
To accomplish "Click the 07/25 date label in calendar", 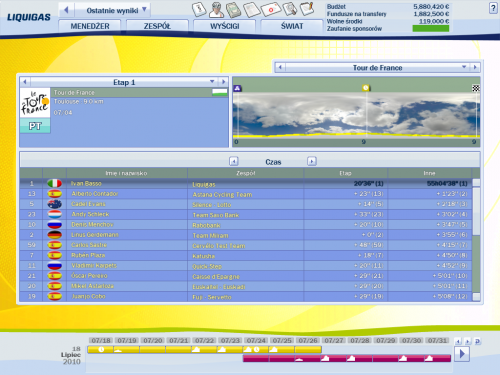I will click(282, 340).
